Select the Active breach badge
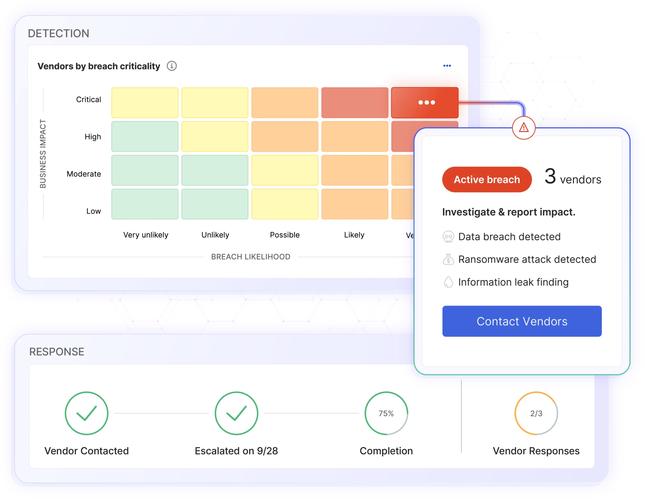The image size is (645, 500). 487,180
